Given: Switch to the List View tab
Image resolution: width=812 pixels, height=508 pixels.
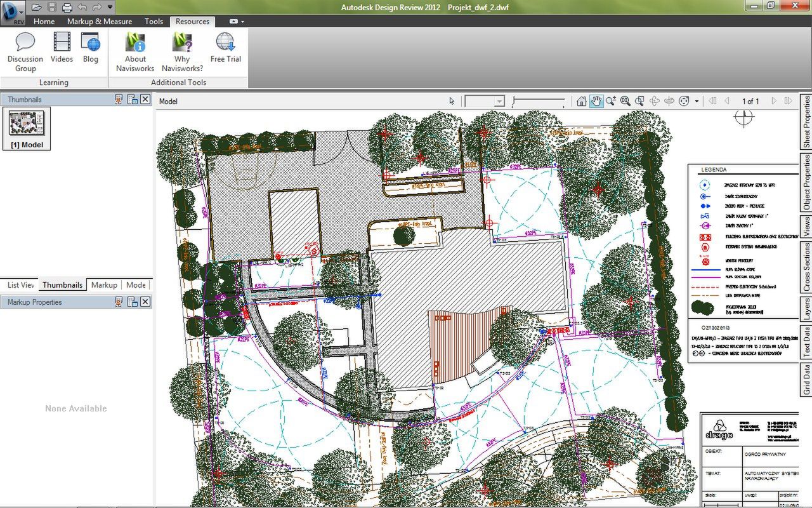Looking at the screenshot, I should click(x=21, y=285).
